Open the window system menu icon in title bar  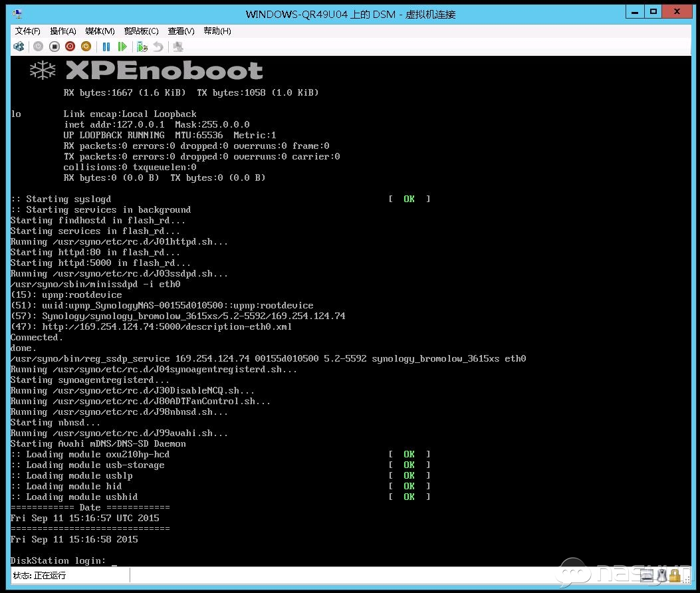click(x=18, y=14)
